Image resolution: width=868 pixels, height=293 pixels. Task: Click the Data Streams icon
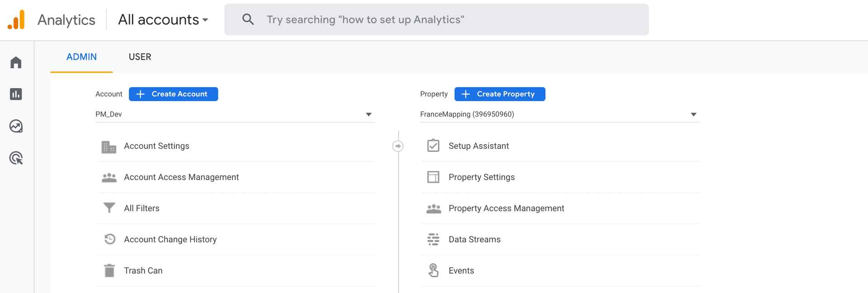point(433,239)
